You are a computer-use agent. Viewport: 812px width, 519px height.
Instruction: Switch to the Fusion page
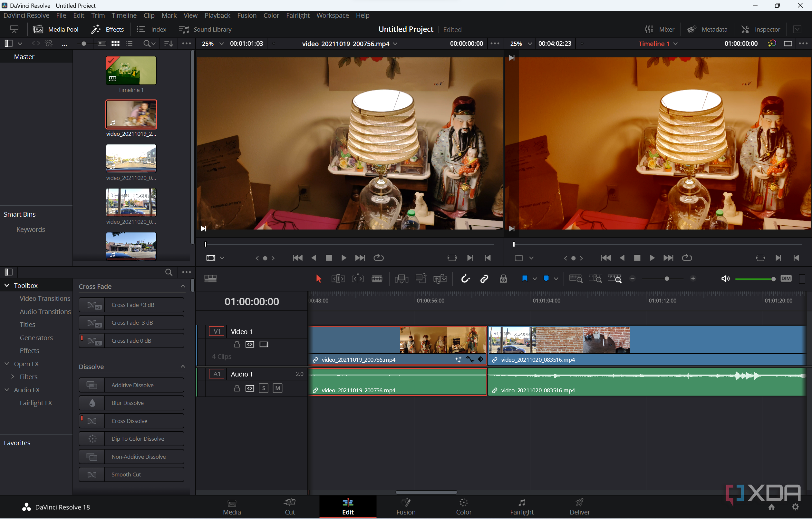[406, 507]
